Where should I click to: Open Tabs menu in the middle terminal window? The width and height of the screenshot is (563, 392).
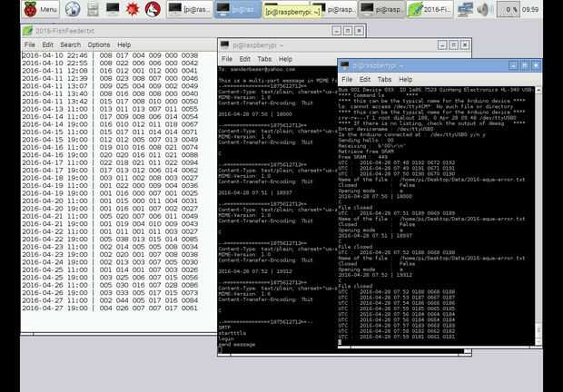(x=264, y=59)
